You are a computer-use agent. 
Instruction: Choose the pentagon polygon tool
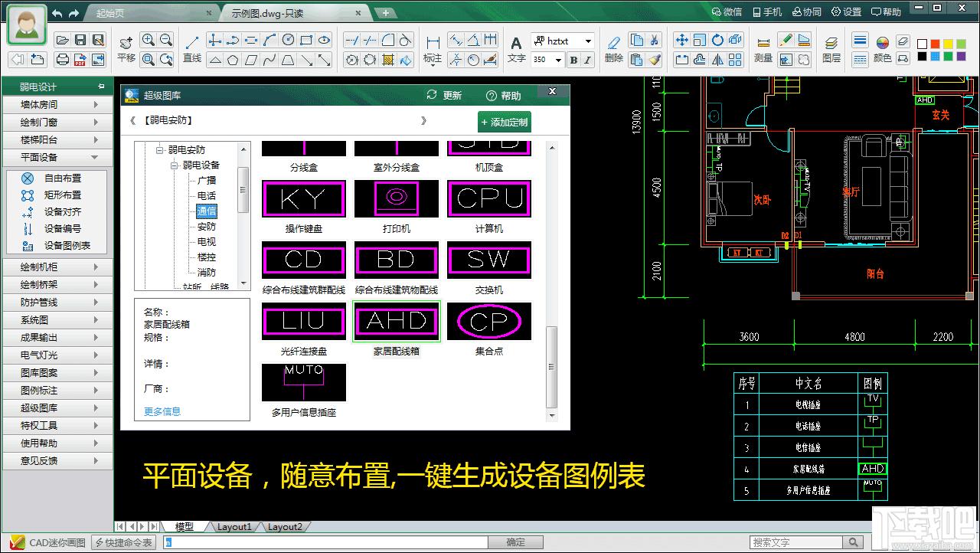(233, 59)
